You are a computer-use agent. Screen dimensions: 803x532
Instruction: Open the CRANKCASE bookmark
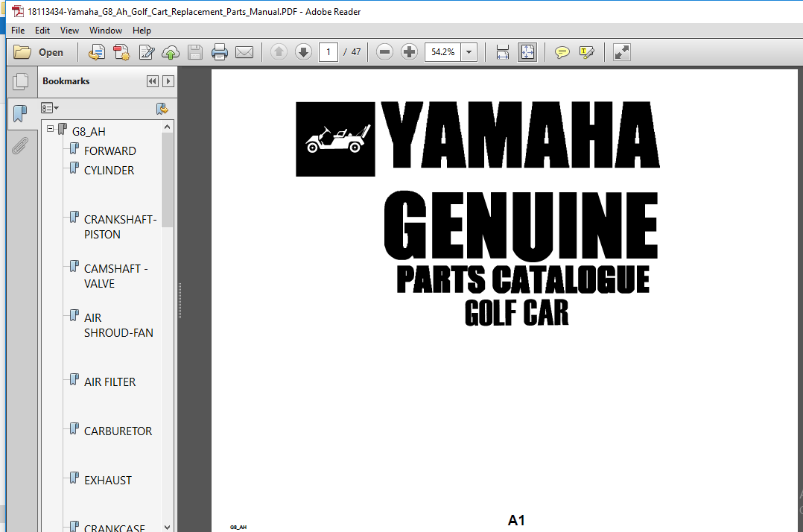point(114,528)
